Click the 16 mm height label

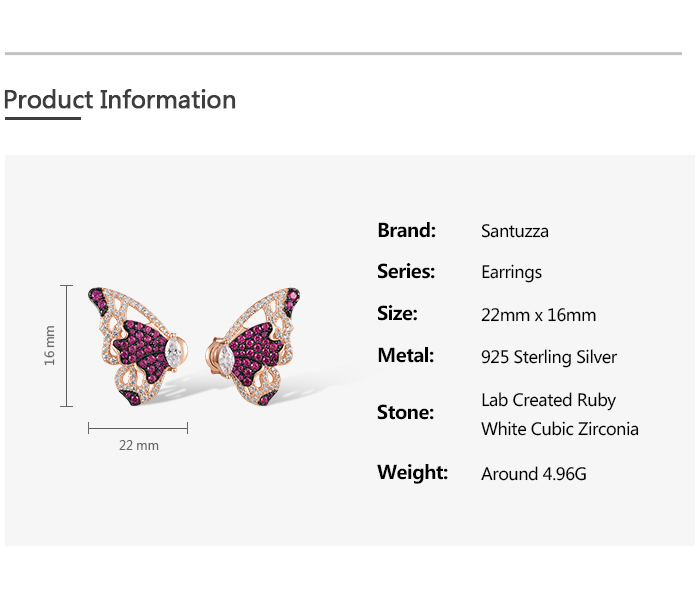click(50, 345)
